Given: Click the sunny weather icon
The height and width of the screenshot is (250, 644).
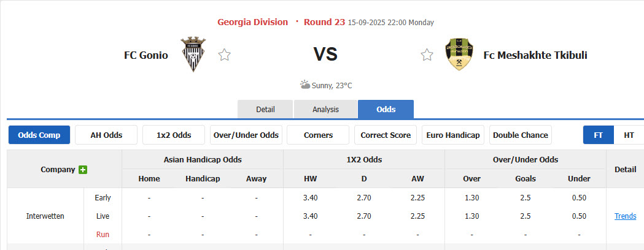Looking at the screenshot, I should coord(305,85).
